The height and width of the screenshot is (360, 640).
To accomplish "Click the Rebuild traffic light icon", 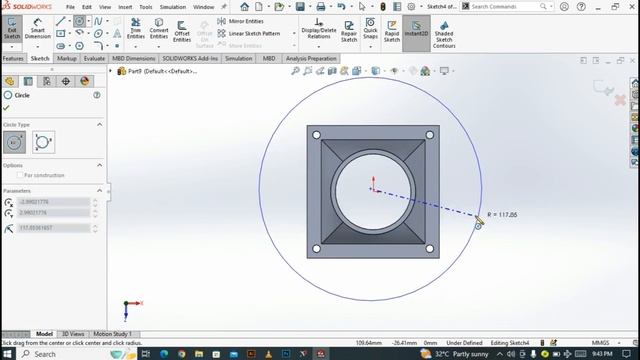I will (x=383, y=7).
